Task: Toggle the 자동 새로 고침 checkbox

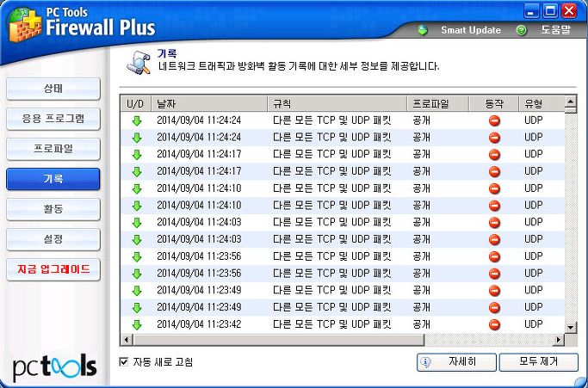Action: point(123,361)
